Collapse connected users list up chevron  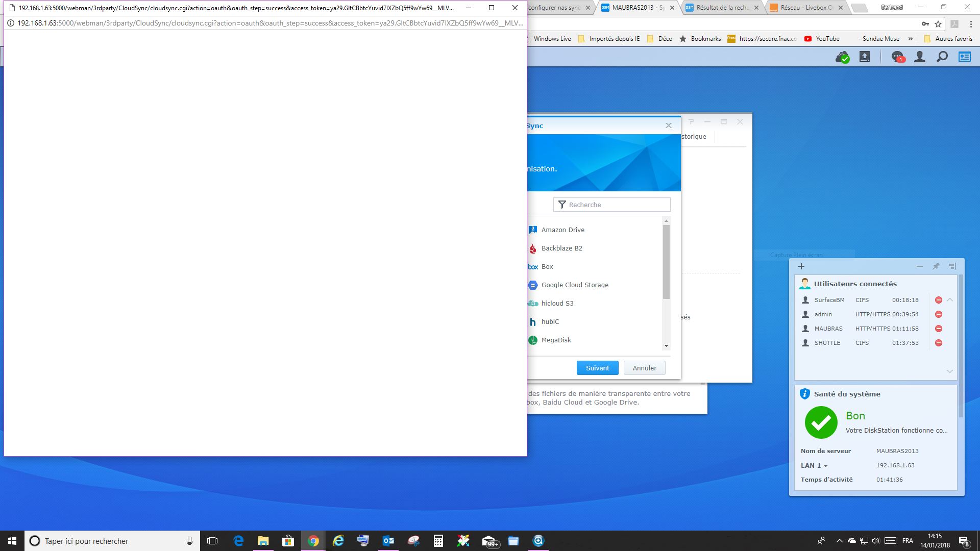[950, 300]
